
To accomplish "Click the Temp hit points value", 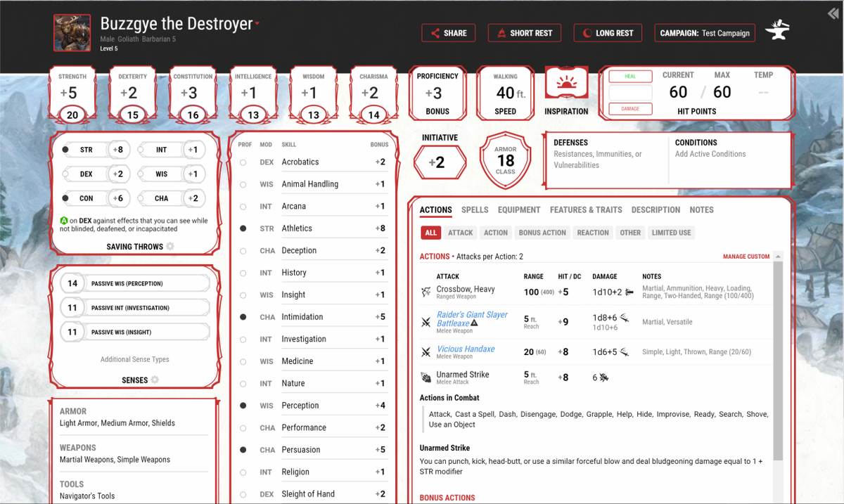I will [763, 93].
